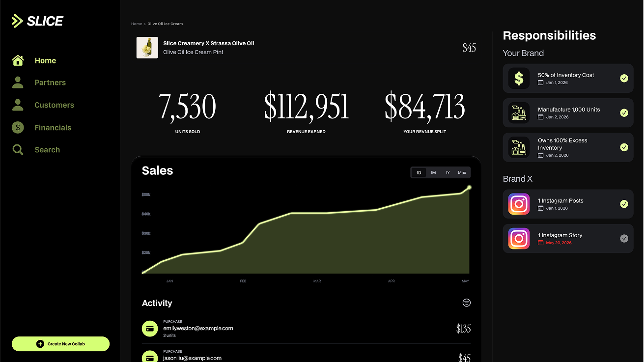The width and height of the screenshot is (644, 362).
Task: Click the card icon beside jason.liu@example.com
Action: (150, 358)
